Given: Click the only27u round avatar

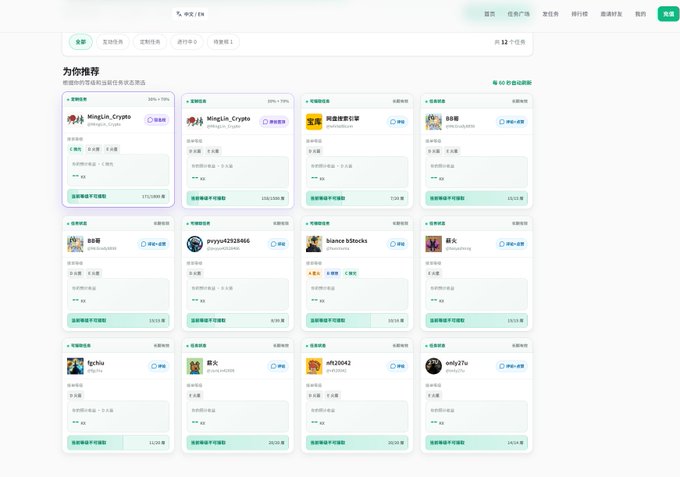Looking at the screenshot, I should (x=433, y=366).
